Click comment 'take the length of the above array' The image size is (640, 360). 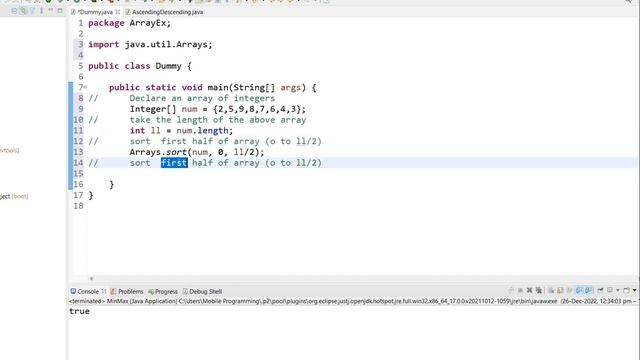click(218, 120)
